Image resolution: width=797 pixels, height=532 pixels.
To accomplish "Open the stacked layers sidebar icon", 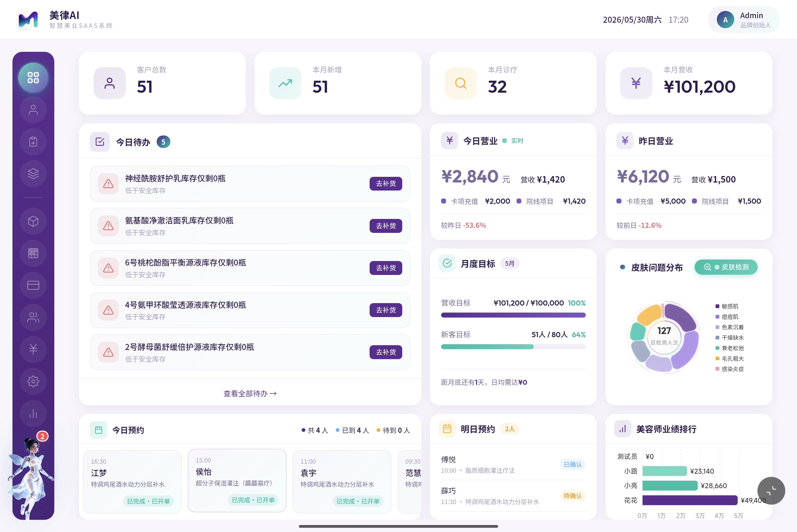I will (33, 174).
